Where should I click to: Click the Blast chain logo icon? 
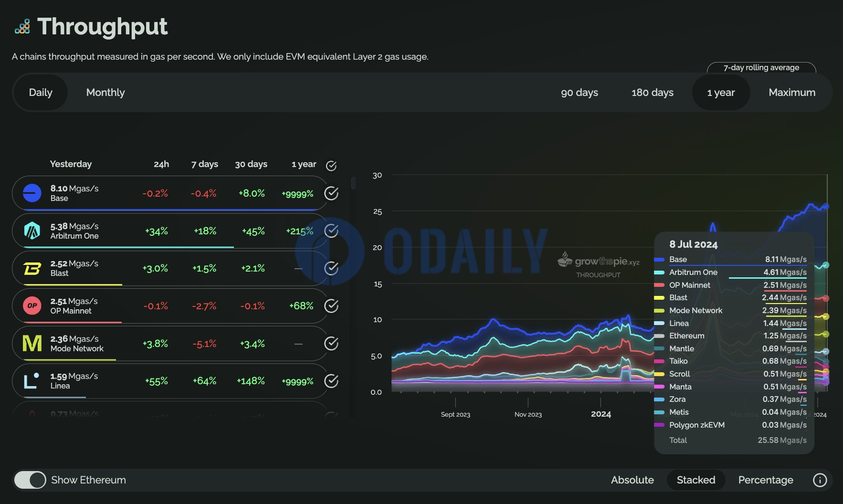tap(32, 269)
